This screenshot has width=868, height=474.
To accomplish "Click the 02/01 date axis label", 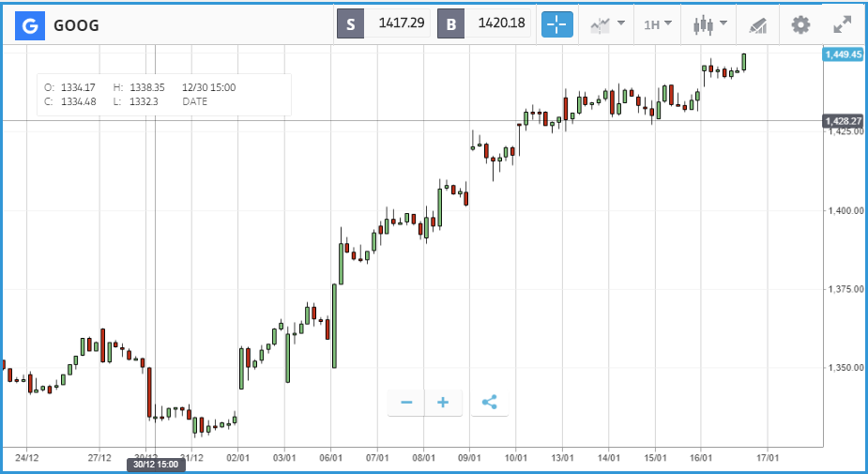I will (x=238, y=458).
